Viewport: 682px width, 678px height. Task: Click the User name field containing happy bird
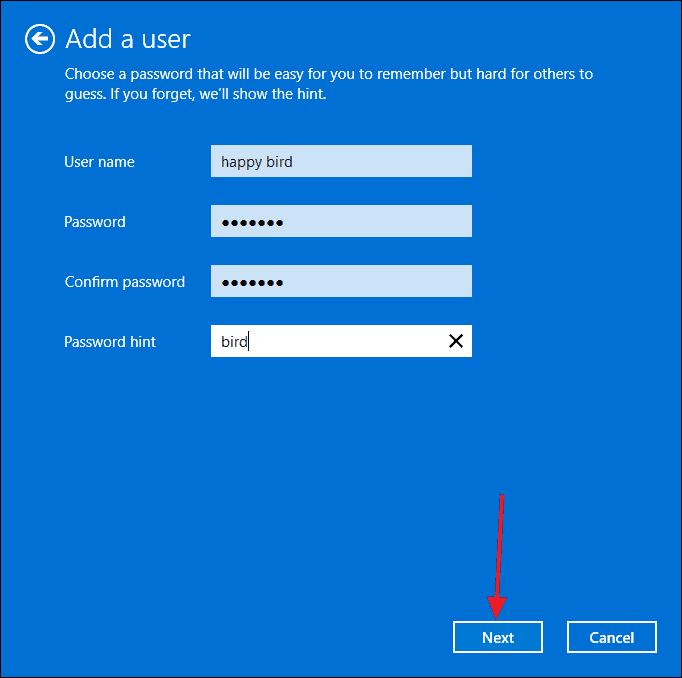(x=341, y=161)
